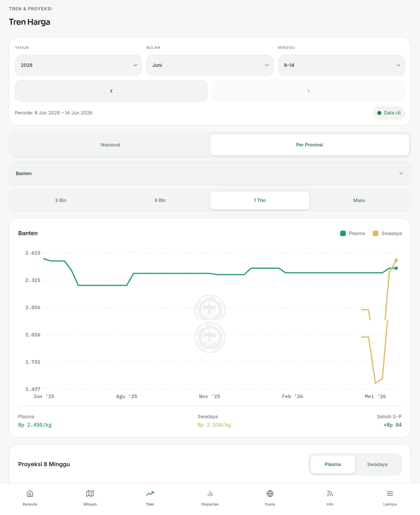420x515 pixels.
Task: Go to next week with right chevron
Action: tap(309, 91)
